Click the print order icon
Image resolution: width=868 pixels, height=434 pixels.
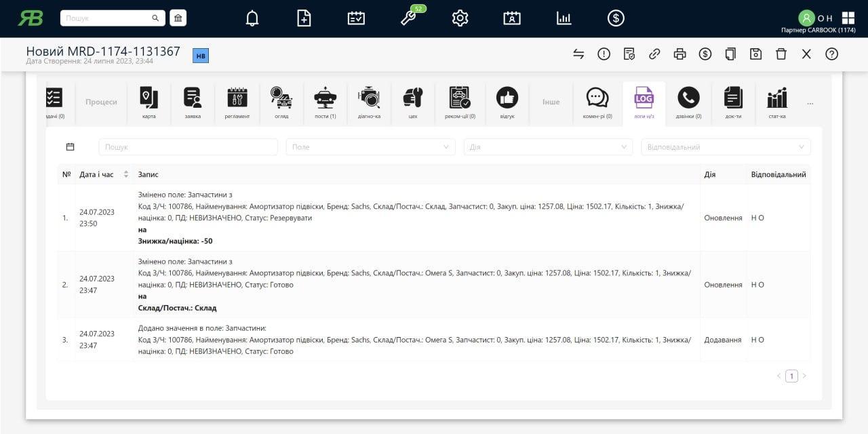[679, 54]
